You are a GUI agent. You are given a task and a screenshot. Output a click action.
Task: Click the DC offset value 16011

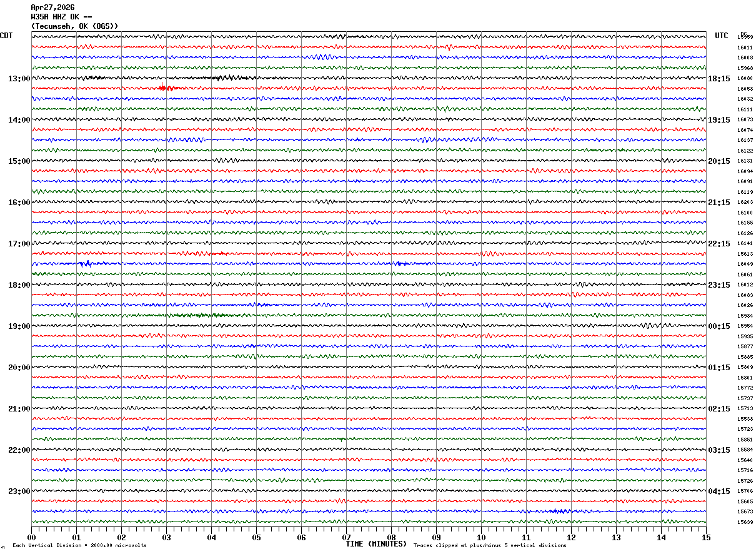pyautogui.click(x=745, y=48)
